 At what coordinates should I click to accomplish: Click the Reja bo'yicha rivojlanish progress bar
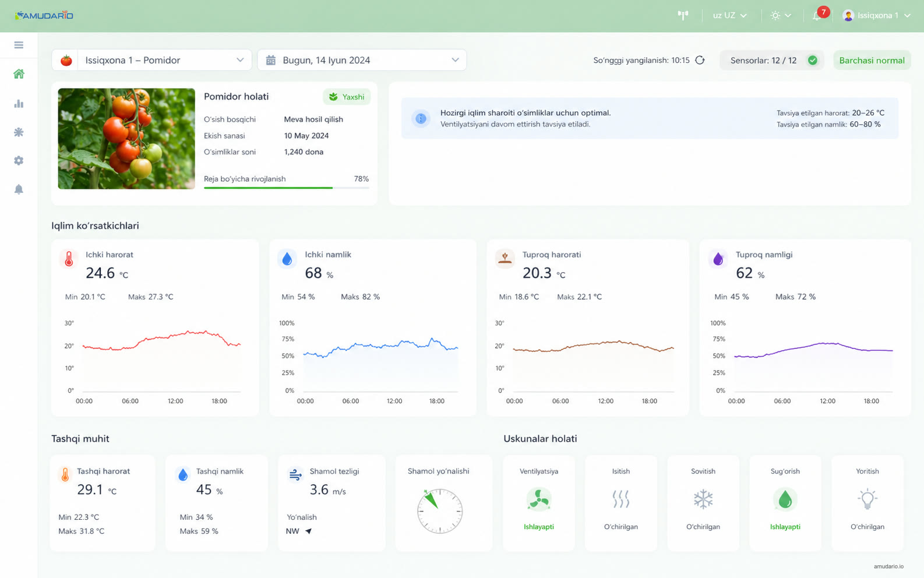(x=286, y=188)
